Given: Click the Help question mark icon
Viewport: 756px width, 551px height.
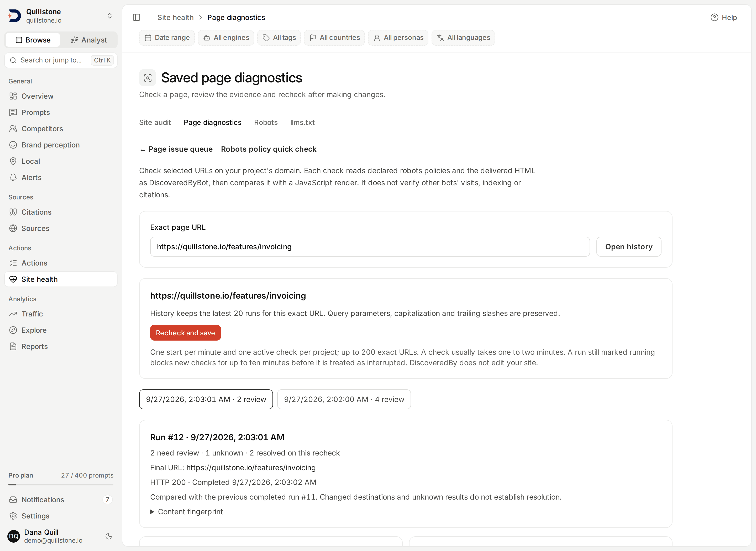Looking at the screenshot, I should point(714,17).
